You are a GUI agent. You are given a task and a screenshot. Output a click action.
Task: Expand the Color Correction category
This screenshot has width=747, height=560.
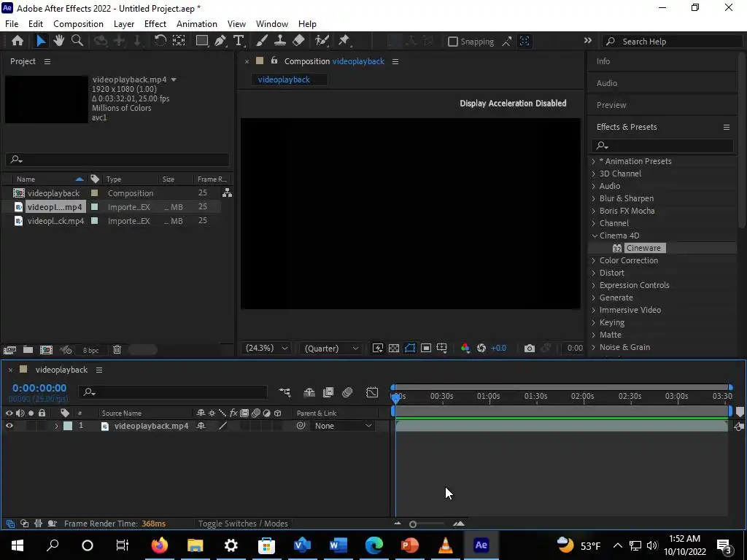coord(594,260)
